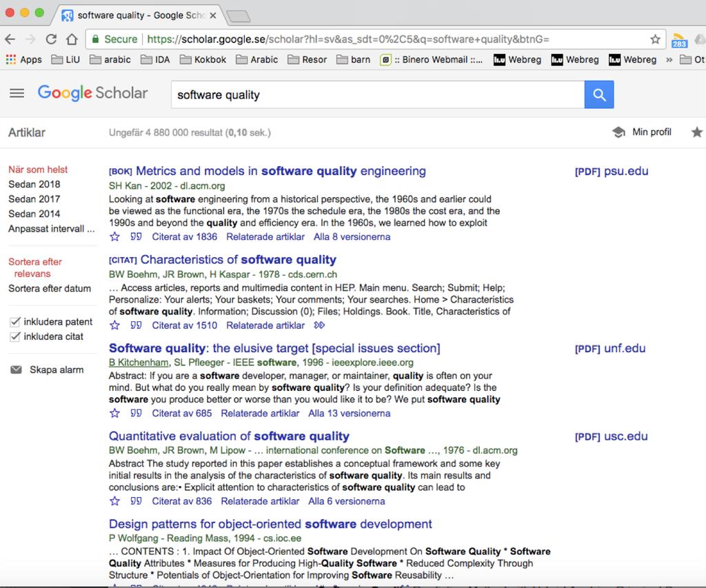Click Citerat av 1510
The width and height of the screenshot is (706, 588).
point(185,325)
